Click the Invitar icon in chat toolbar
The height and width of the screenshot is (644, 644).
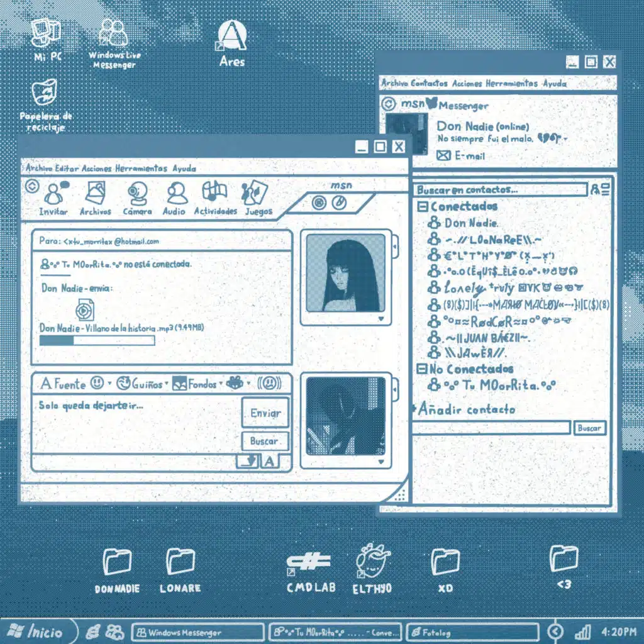55,194
